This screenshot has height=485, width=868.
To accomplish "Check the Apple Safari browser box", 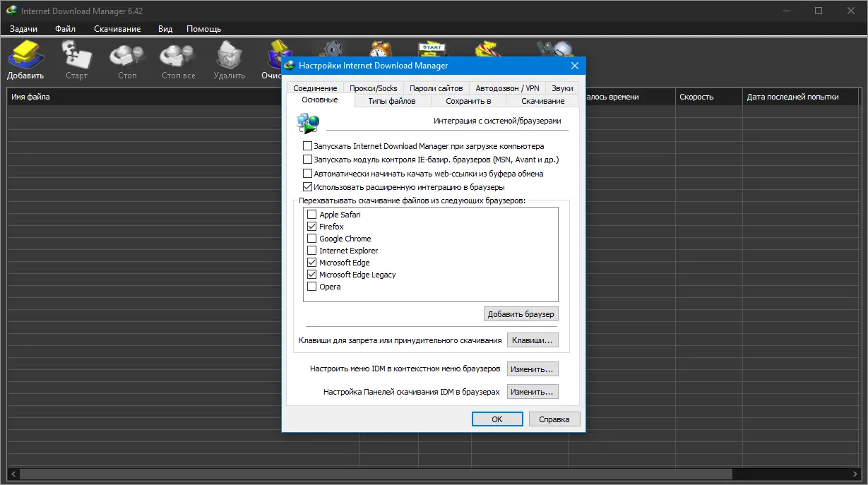I will point(311,215).
